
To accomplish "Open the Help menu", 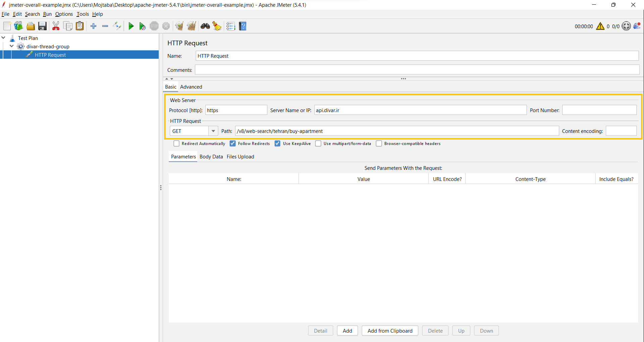I will click(x=98, y=14).
